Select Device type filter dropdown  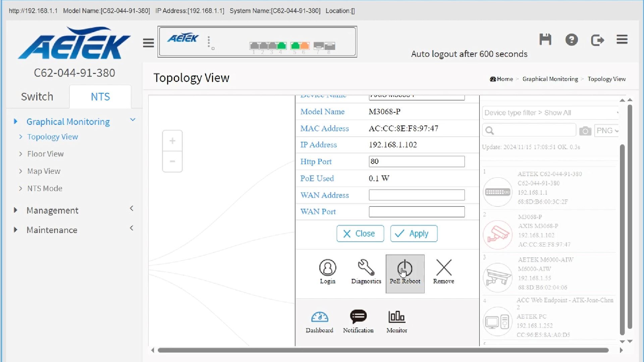tap(550, 112)
